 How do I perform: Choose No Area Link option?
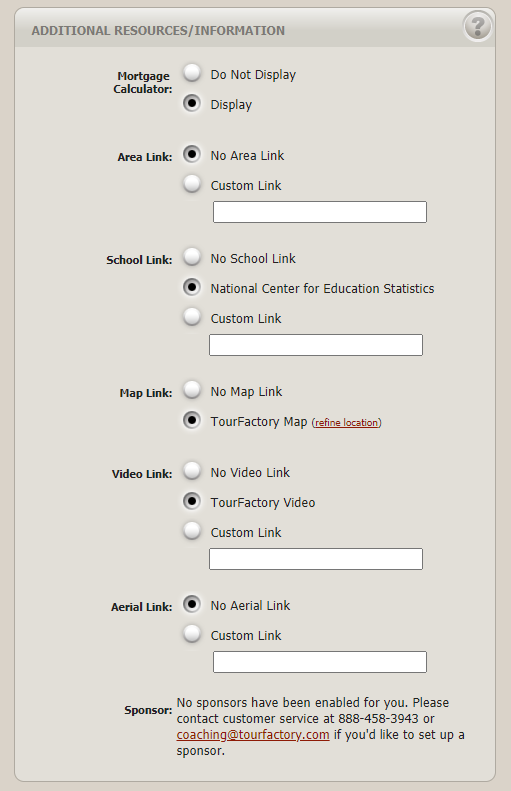coord(192,154)
